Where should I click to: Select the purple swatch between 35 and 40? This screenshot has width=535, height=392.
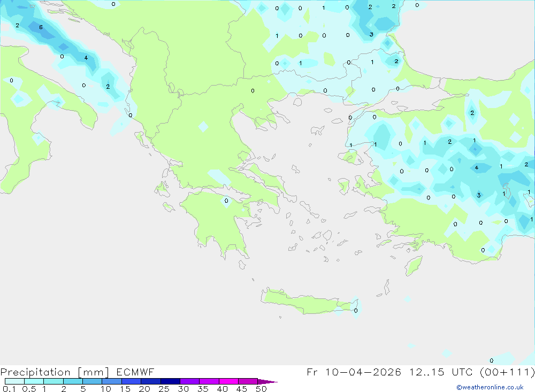tap(209, 381)
